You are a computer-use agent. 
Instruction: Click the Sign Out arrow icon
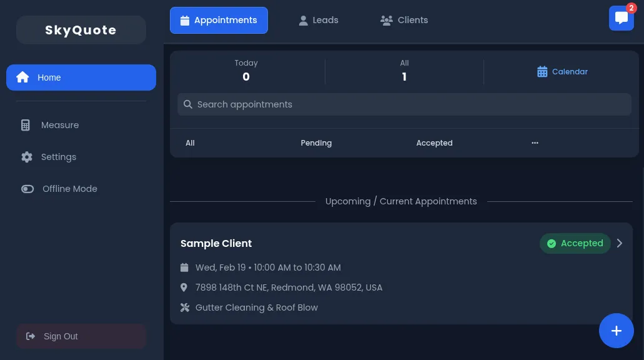pyautogui.click(x=31, y=336)
